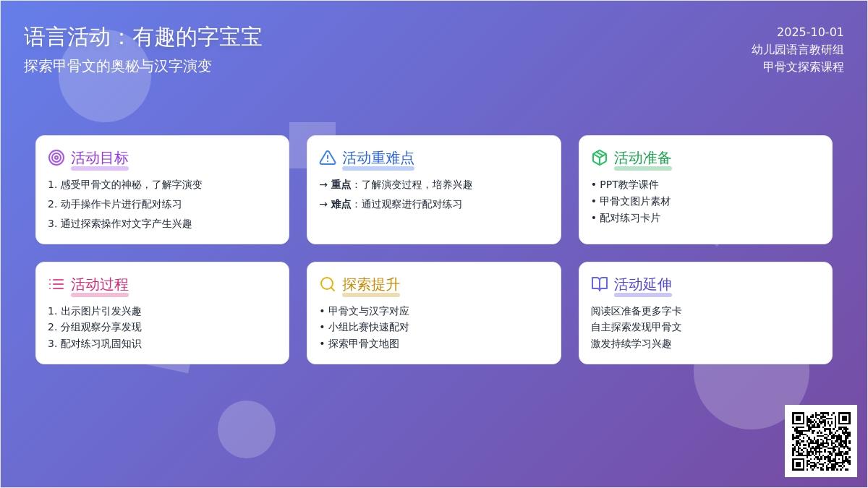Screen dimensions: 868x488
Task: Click the package box icon next to 活动准备
Action: [x=599, y=157]
